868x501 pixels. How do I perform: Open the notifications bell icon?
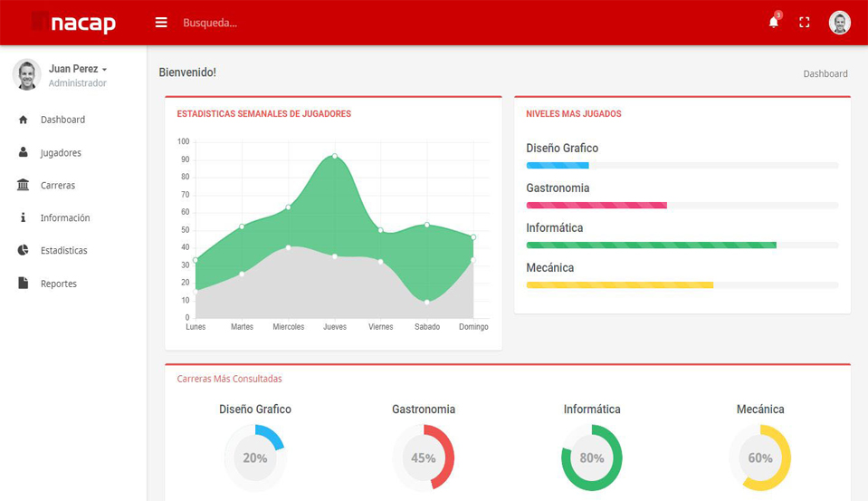click(x=774, y=23)
